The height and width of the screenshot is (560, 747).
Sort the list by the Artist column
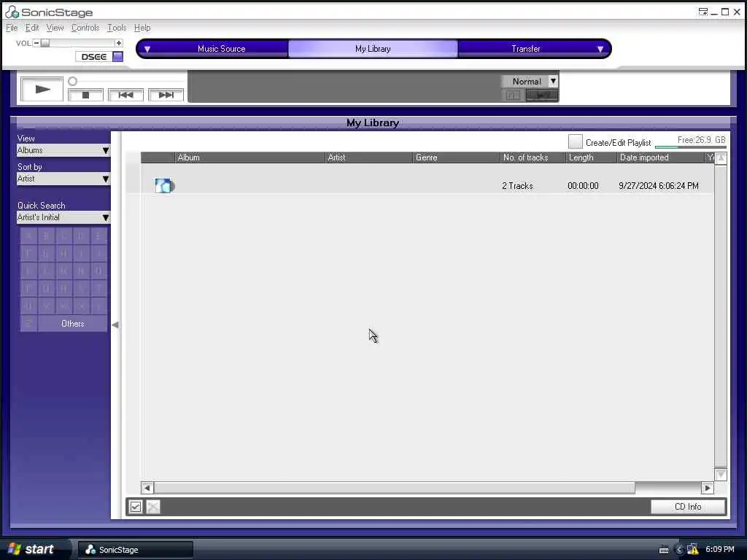coord(368,157)
